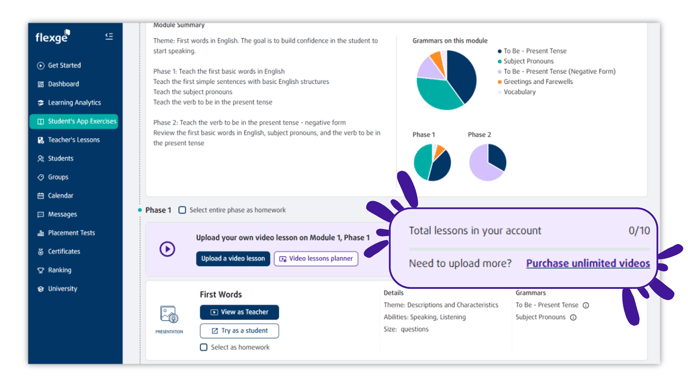Go to Teacher's Lessons section
Screen dimensions: 688x387
(69, 140)
